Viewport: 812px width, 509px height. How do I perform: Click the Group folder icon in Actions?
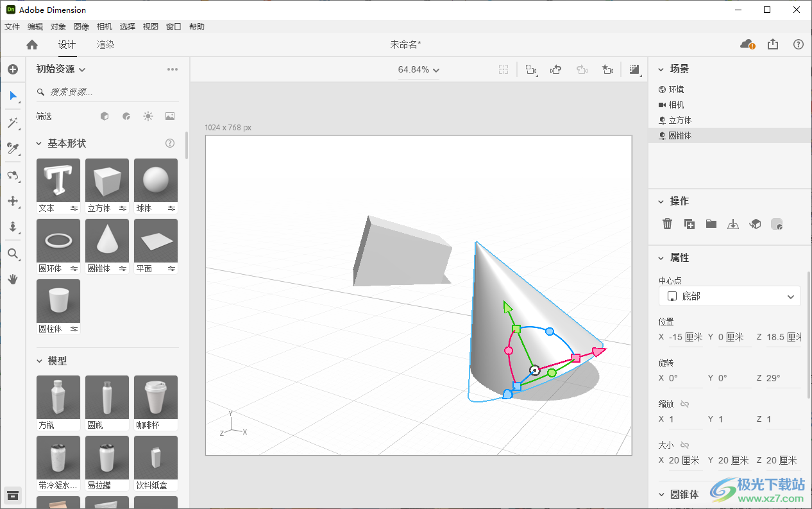tap(711, 224)
